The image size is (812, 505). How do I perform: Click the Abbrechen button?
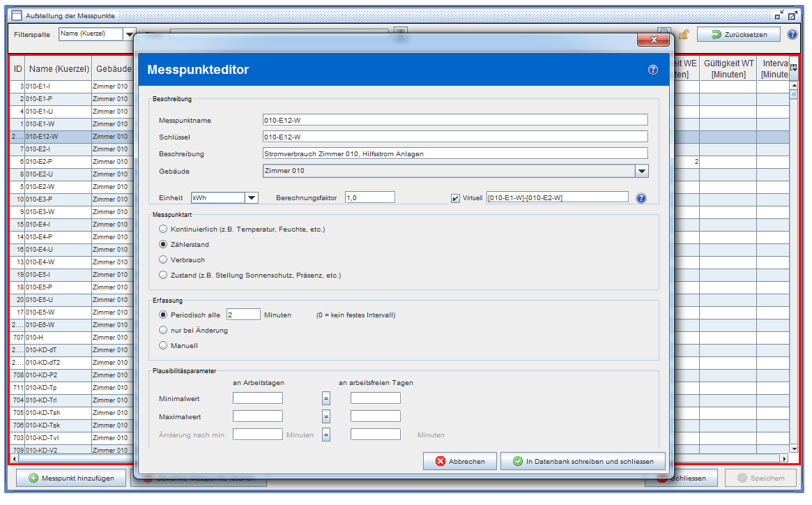click(459, 461)
